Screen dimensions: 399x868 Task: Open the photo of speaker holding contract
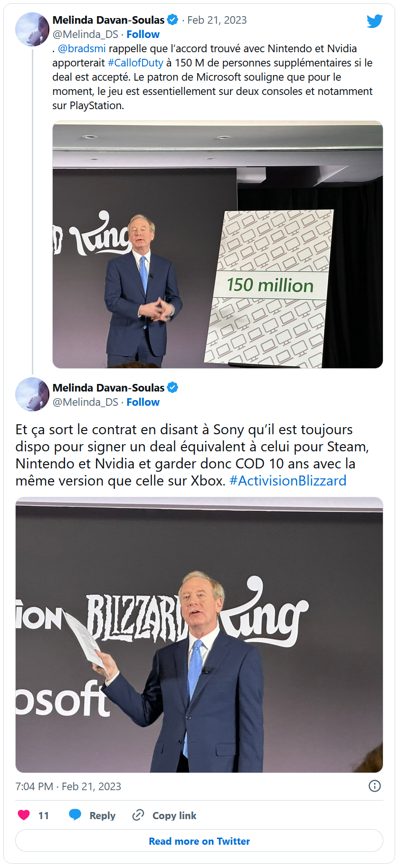pyautogui.click(x=199, y=635)
